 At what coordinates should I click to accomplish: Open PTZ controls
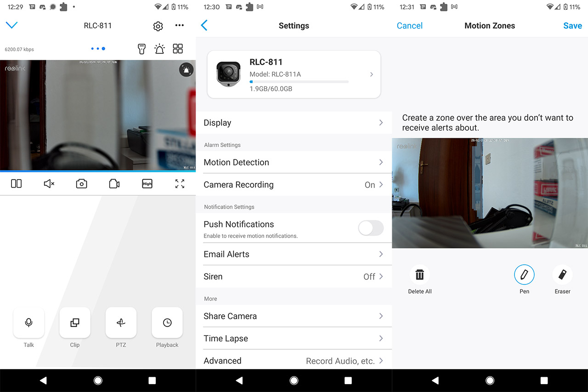click(121, 323)
